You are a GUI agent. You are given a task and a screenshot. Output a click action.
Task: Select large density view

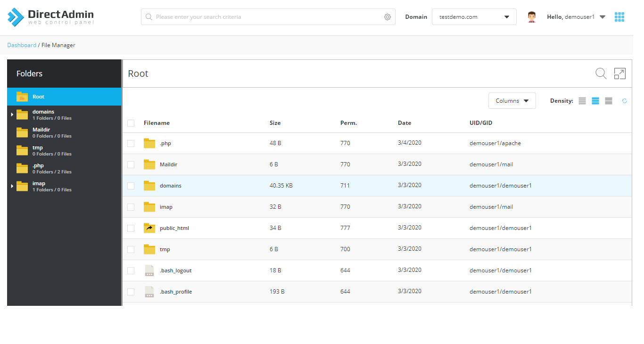coord(609,101)
